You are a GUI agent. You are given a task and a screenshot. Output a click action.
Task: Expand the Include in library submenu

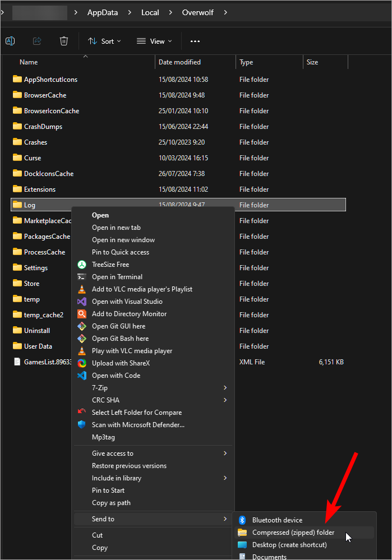point(225,478)
